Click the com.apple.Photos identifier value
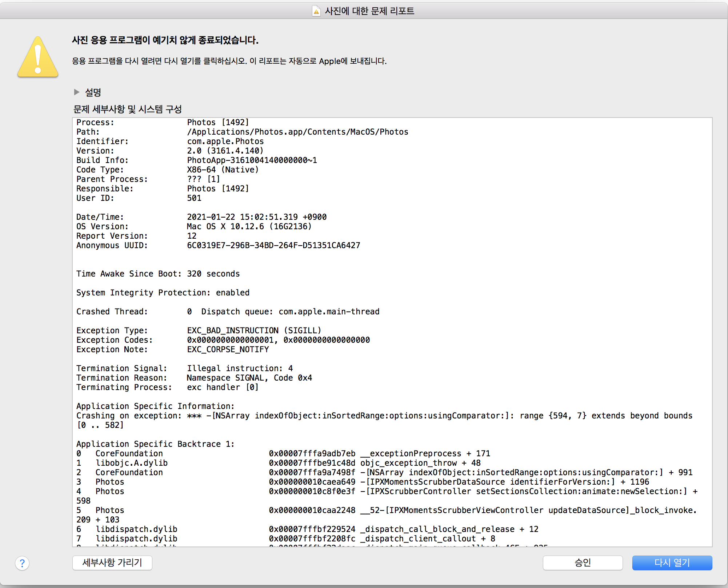The image size is (728, 588). click(225, 141)
